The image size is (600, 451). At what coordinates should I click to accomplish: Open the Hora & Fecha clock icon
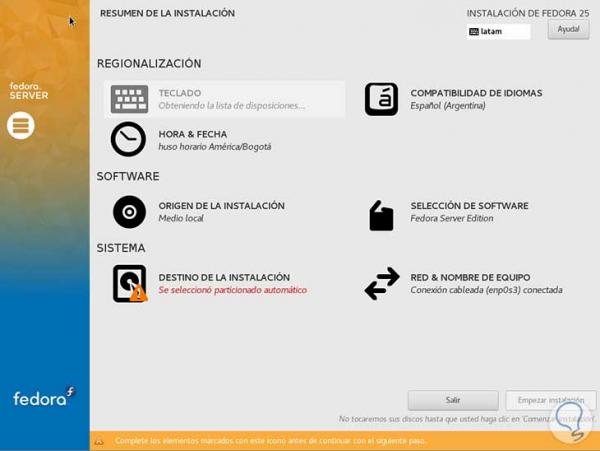[128, 139]
